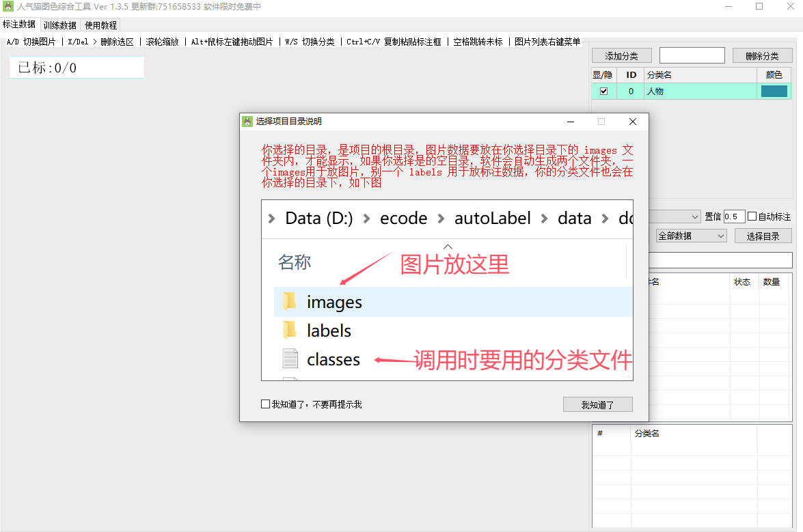Click the 添加分类 button

pos(621,56)
